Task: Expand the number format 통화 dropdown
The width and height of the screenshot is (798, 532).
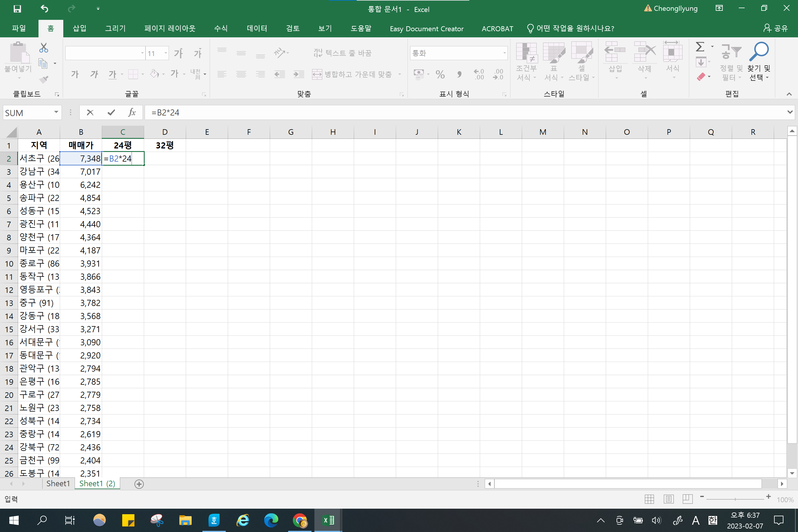Action: coord(504,53)
